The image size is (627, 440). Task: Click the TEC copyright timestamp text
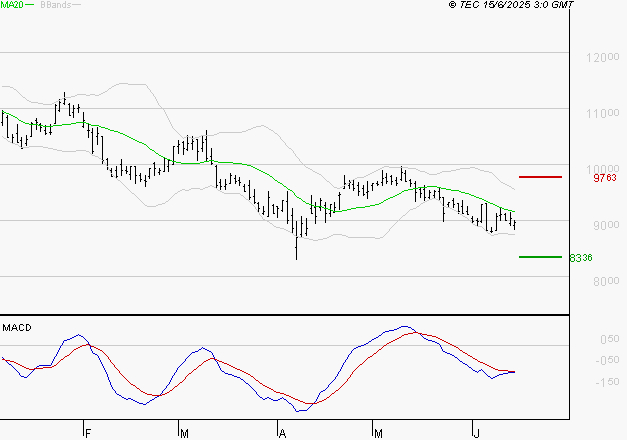tap(539, 6)
